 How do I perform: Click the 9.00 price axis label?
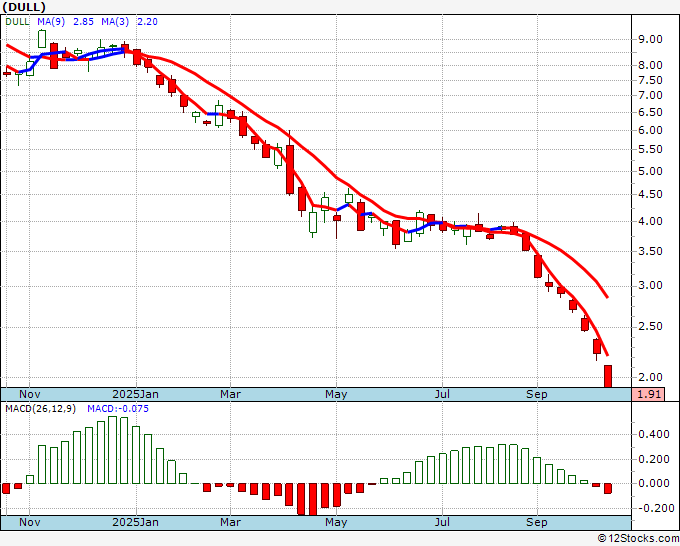click(650, 40)
